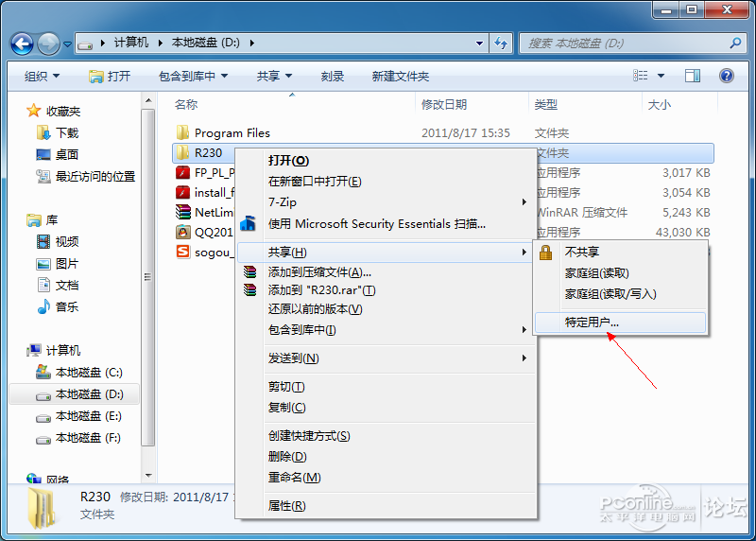
Task: Open the recent pages dropdown arrow
Action: tap(67, 44)
